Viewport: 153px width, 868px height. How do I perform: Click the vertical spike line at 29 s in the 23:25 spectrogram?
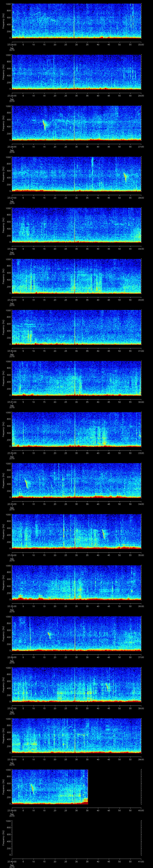pos(74,72)
